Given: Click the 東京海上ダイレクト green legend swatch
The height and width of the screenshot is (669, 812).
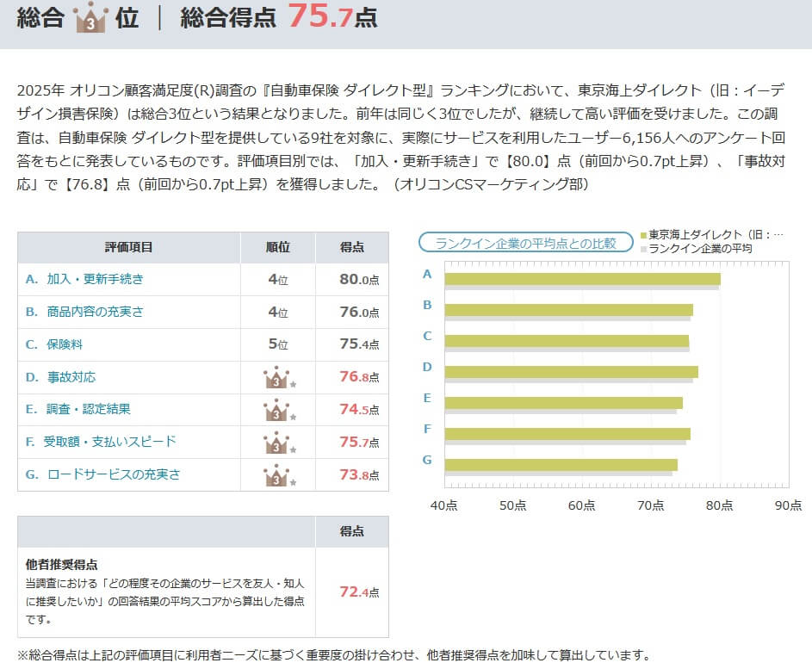Looking at the screenshot, I should [x=643, y=235].
